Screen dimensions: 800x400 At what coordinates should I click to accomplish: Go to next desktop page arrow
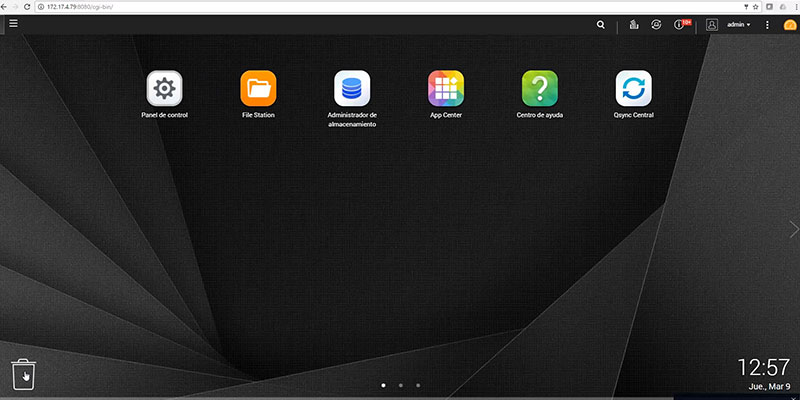point(793,230)
